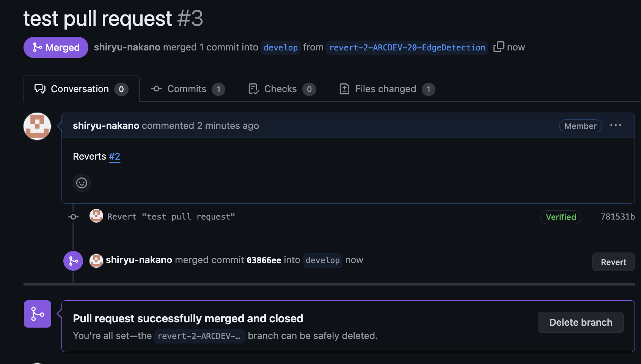This screenshot has height=364, width=641.
Task: Click the copy branch name icon
Action: point(498,47)
